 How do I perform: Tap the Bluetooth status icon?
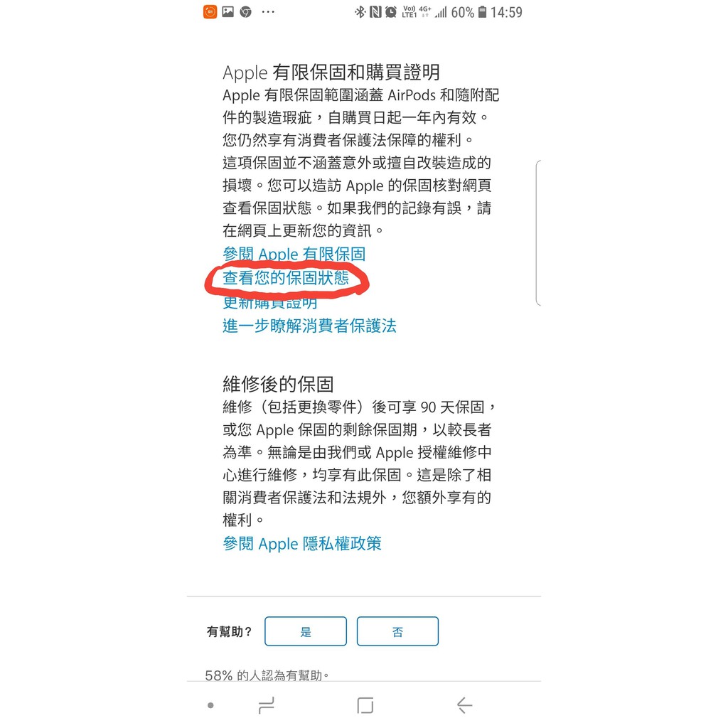coord(360,12)
